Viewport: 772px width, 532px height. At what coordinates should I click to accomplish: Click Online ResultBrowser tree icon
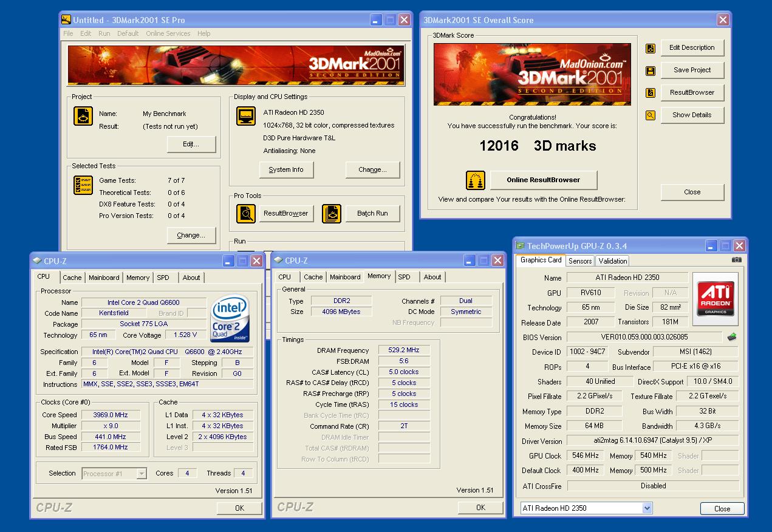click(x=476, y=180)
